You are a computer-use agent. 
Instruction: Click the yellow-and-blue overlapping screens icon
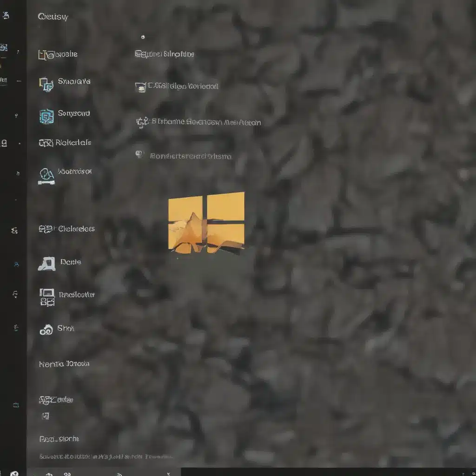pos(46,84)
